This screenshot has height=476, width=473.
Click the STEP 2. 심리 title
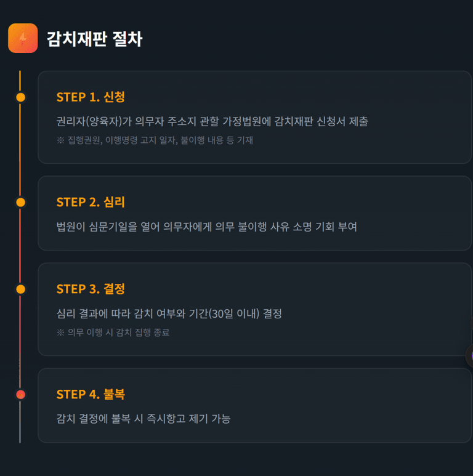(x=91, y=202)
